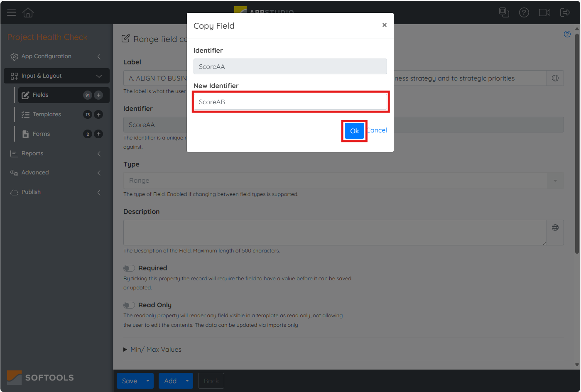Screen dimensions: 581x392
Task: Go to the home icon
Action: click(x=28, y=12)
